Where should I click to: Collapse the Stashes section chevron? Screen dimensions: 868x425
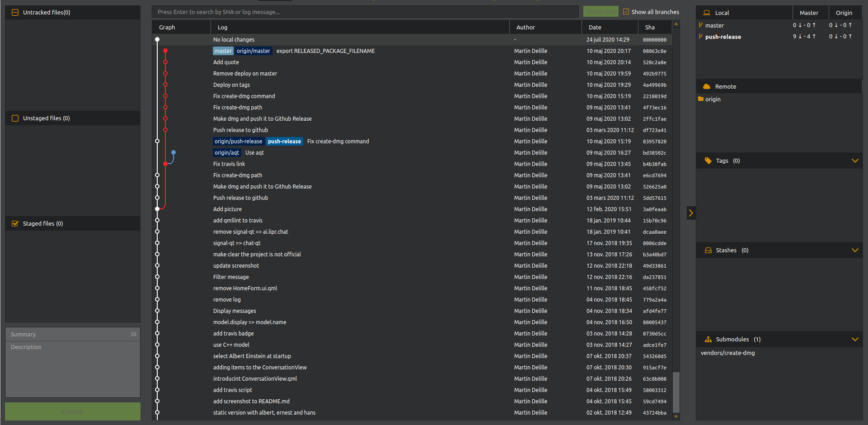pyautogui.click(x=854, y=250)
